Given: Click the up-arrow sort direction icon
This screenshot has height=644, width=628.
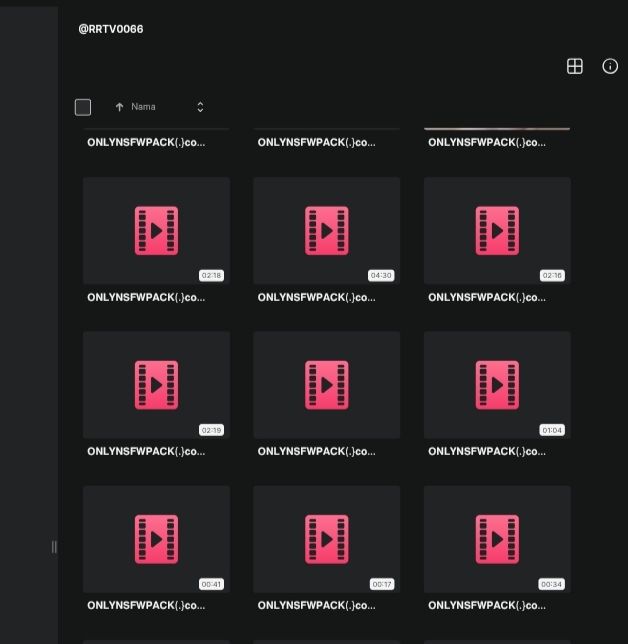Looking at the screenshot, I should click(x=119, y=107).
